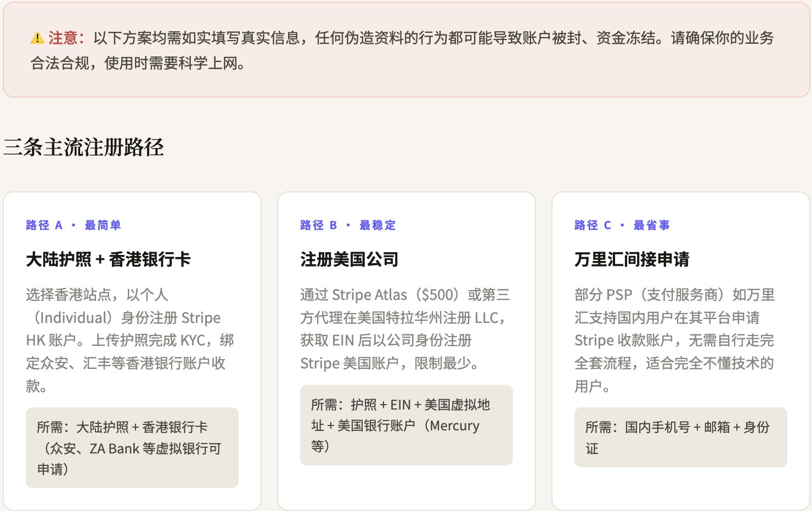812x511 pixels.
Task: Click the description starting "通过 Stripe Atlas"
Action: 405,329
